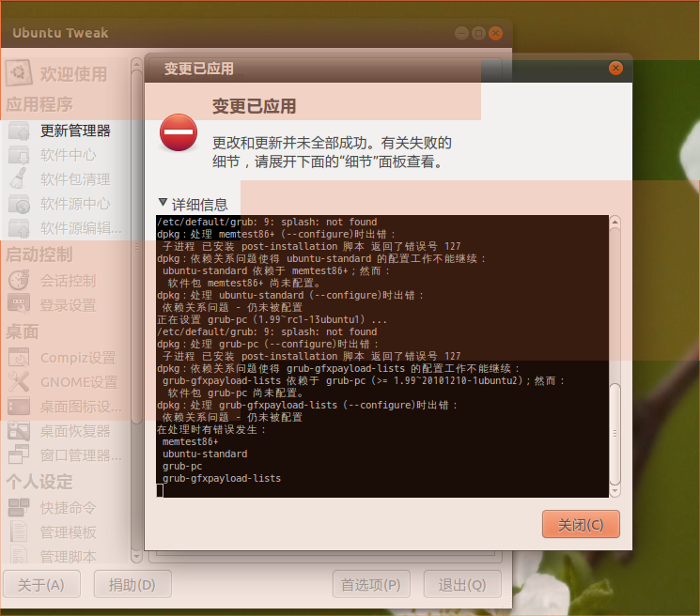Click 捐助(D) donate button
The height and width of the screenshot is (616, 700).
tap(132, 584)
